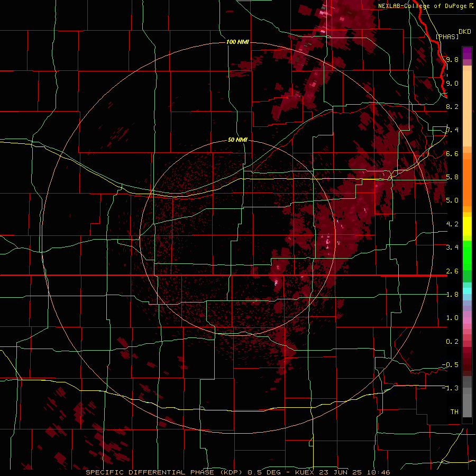Click the 4.2 scale value
Viewport: 476px width, 476px height.
(452, 224)
